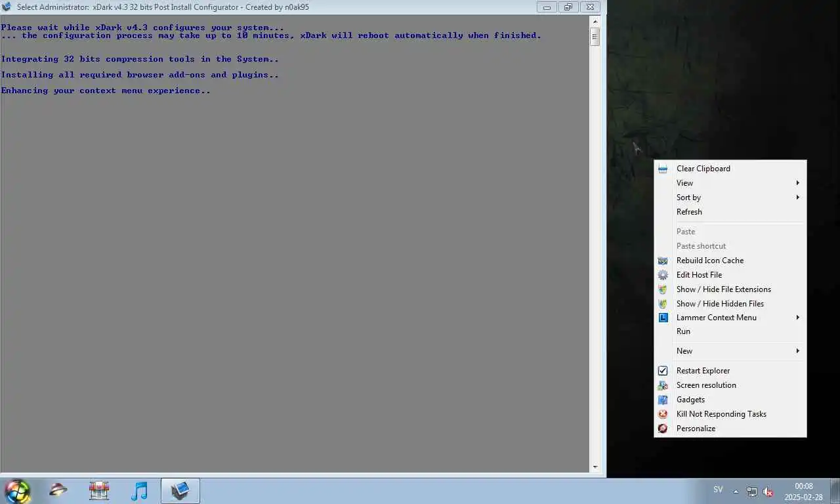
Task: Show hidden system tray icons
Action: coord(736,492)
